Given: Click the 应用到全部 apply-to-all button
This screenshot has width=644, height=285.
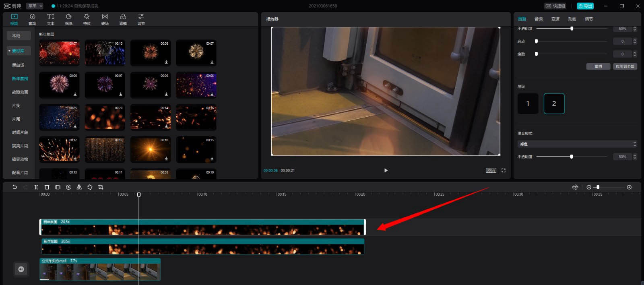Looking at the screenshot, I should tap(625, 66).
